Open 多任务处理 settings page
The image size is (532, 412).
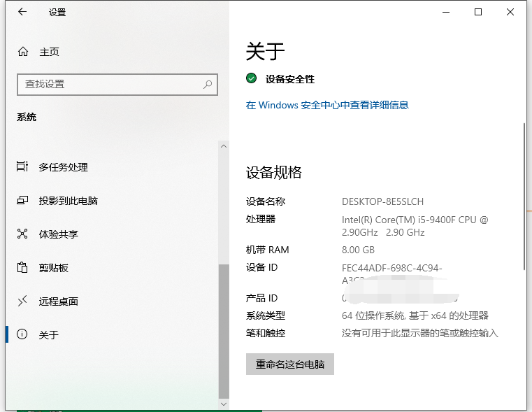(x=63, y=167)
